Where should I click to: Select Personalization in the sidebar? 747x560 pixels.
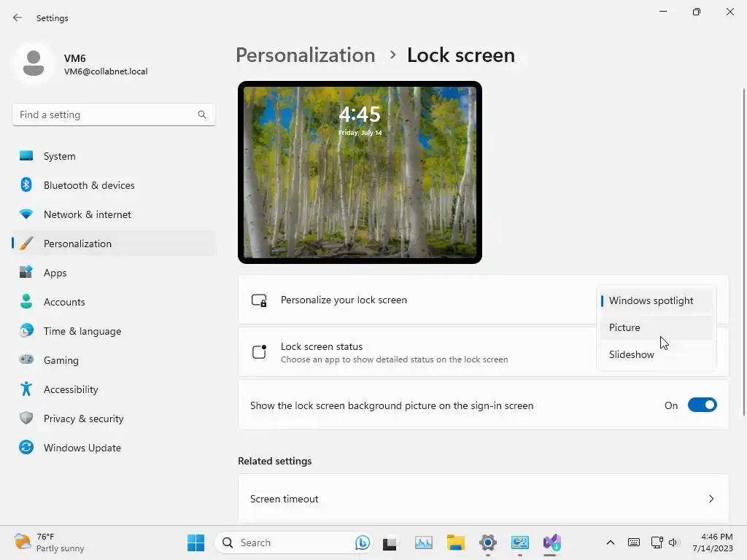(x=113, y=244)
